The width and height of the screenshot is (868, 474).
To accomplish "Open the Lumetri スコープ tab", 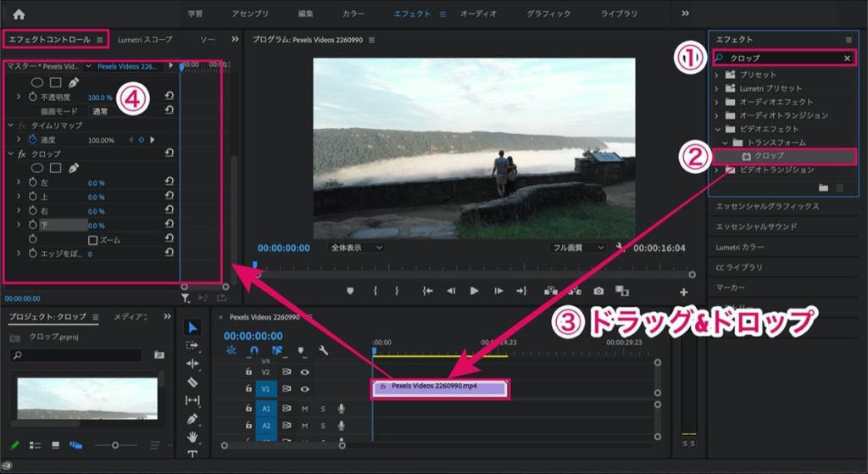I will pyautogui.click(x=145, y=40).
